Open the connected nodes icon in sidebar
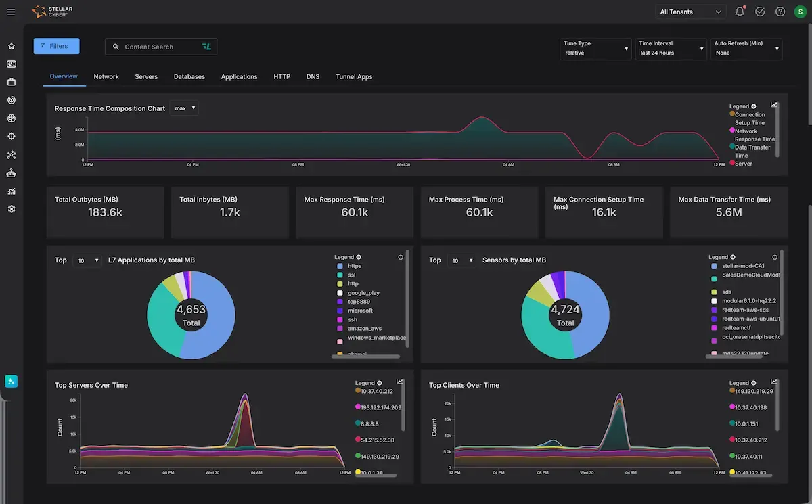 [x=12, y=155]
